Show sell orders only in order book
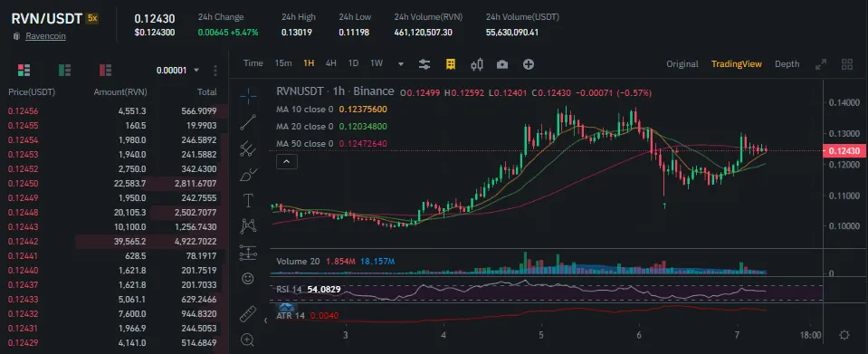868x354 pixels. click(x=105, y=71)
